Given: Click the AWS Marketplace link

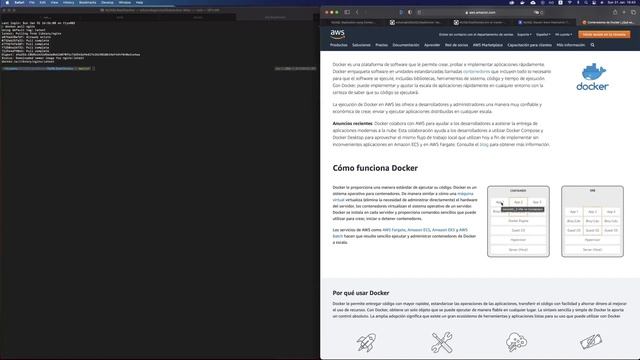Looking at the screenshot, I should (x=488, y=45).
